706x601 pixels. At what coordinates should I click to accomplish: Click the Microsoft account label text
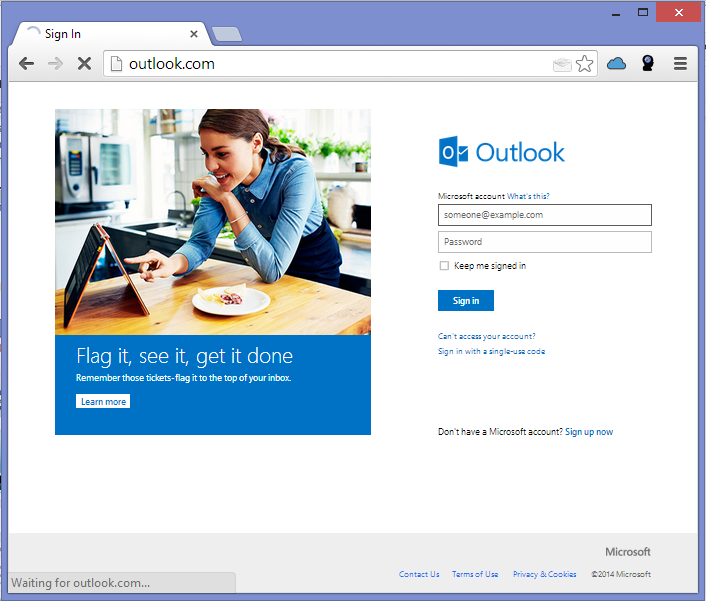pos(471,196)
